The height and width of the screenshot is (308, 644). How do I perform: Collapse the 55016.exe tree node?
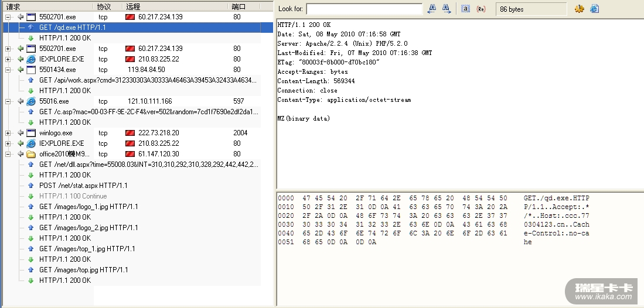tap(8, 101)
